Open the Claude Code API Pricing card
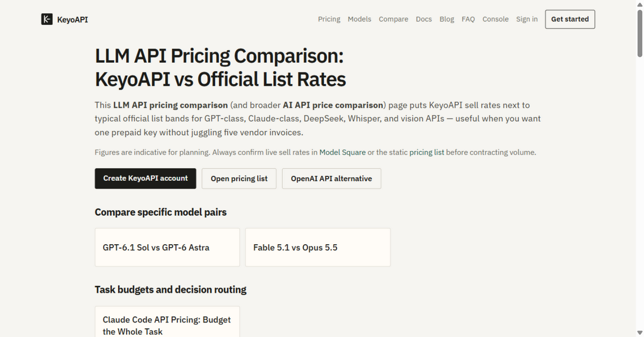644x337 pixels. 167,322
